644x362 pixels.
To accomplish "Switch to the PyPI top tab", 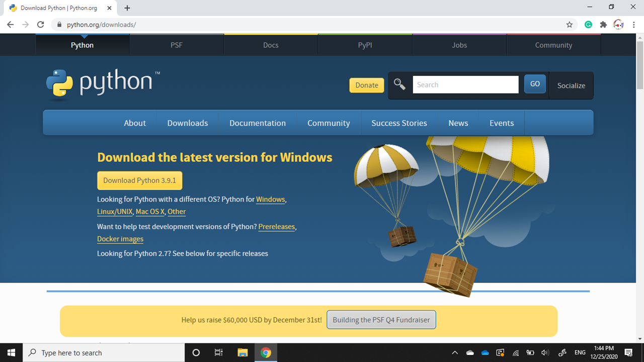I will point(365,45).
